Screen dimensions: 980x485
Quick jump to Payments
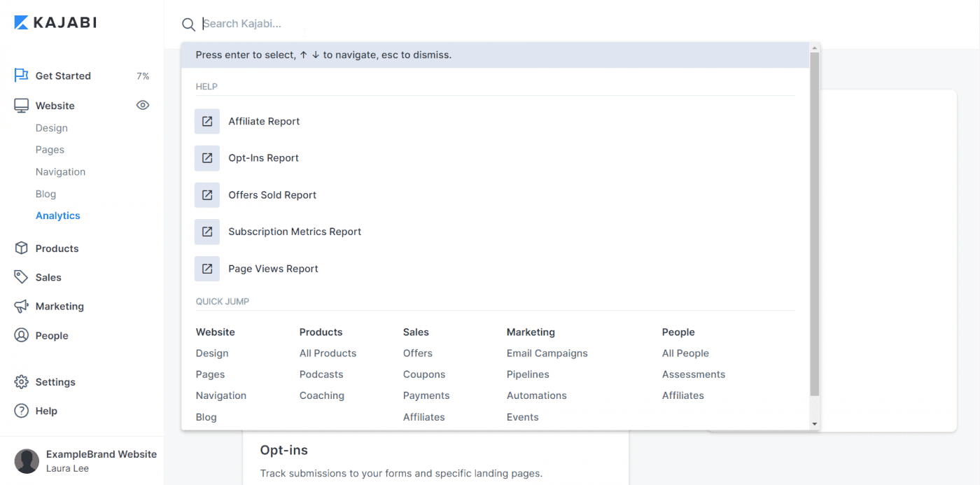[426, 395]
